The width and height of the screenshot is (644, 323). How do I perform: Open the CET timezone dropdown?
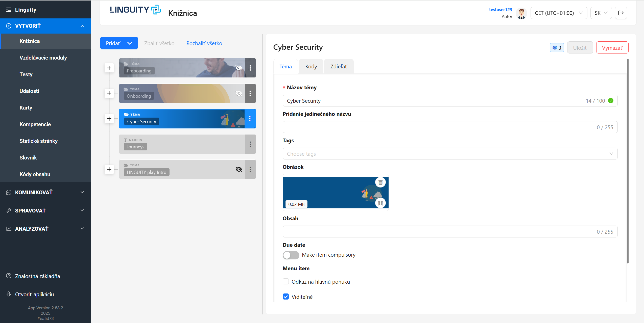pyautogui.click(x=559, y=13)
